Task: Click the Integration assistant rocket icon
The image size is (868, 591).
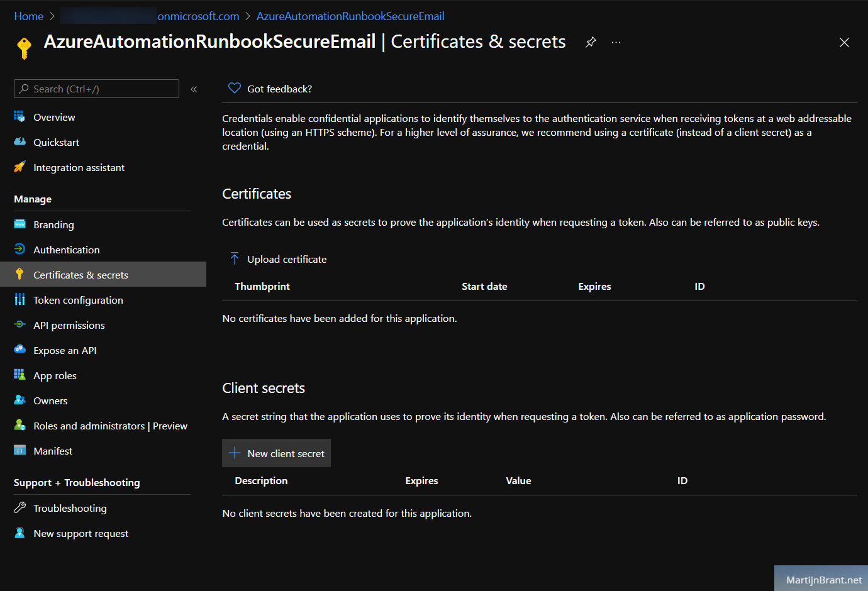Action: point(19,167)
